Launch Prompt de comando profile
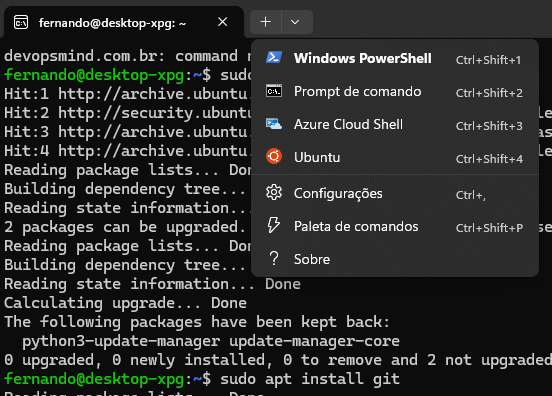552x396 pixels. [x=395, y=92]
